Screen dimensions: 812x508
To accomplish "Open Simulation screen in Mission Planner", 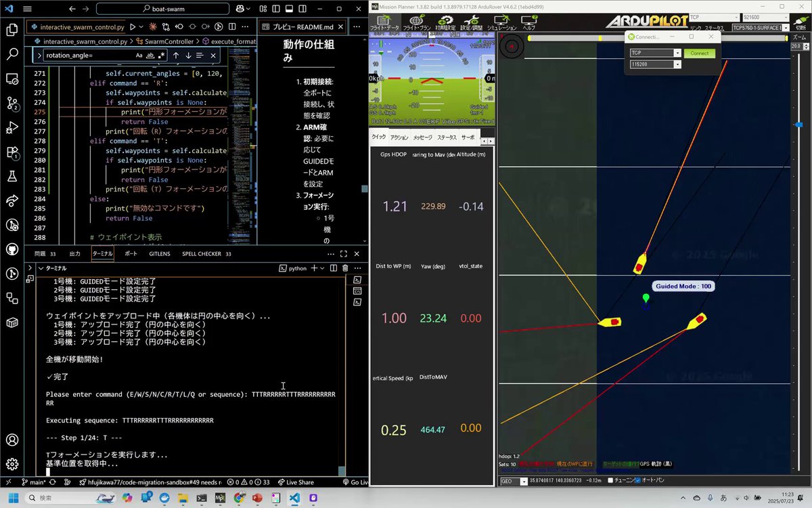I will coord(502,23).
